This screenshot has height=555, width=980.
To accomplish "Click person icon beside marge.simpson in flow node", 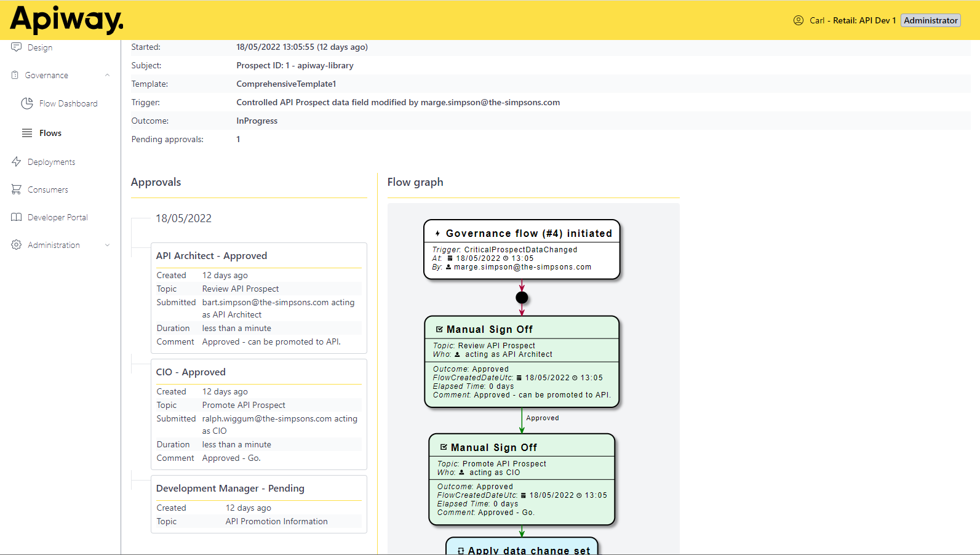I will pos(448,267).
